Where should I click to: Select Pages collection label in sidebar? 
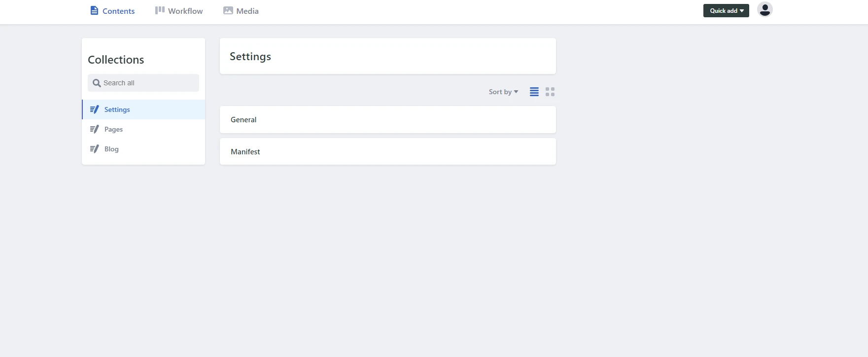[113, 129]
